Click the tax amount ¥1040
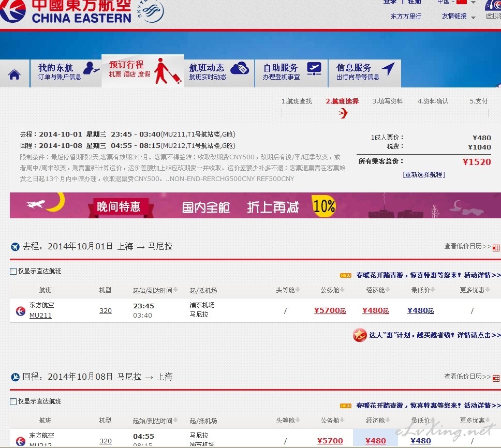501x448 pixels. [x=479, y=147]
